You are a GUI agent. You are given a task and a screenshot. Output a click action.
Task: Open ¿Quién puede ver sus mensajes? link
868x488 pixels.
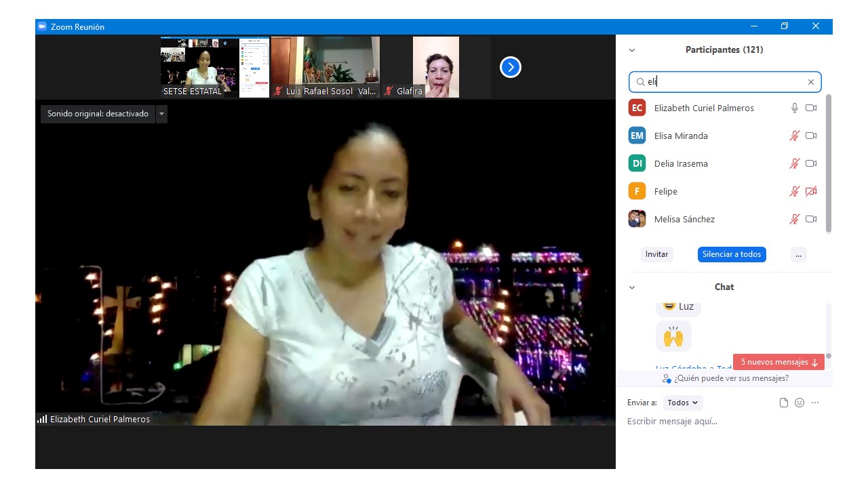(725, 378)
